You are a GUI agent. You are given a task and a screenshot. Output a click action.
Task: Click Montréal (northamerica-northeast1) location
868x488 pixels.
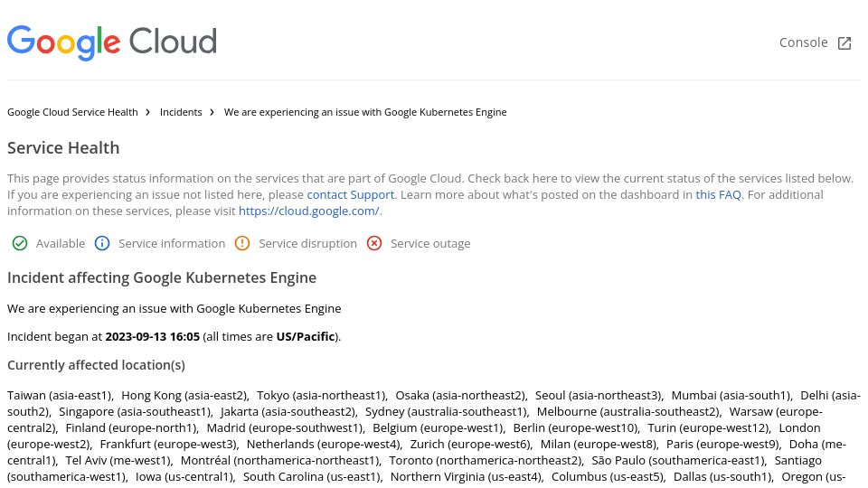(281, 460)
